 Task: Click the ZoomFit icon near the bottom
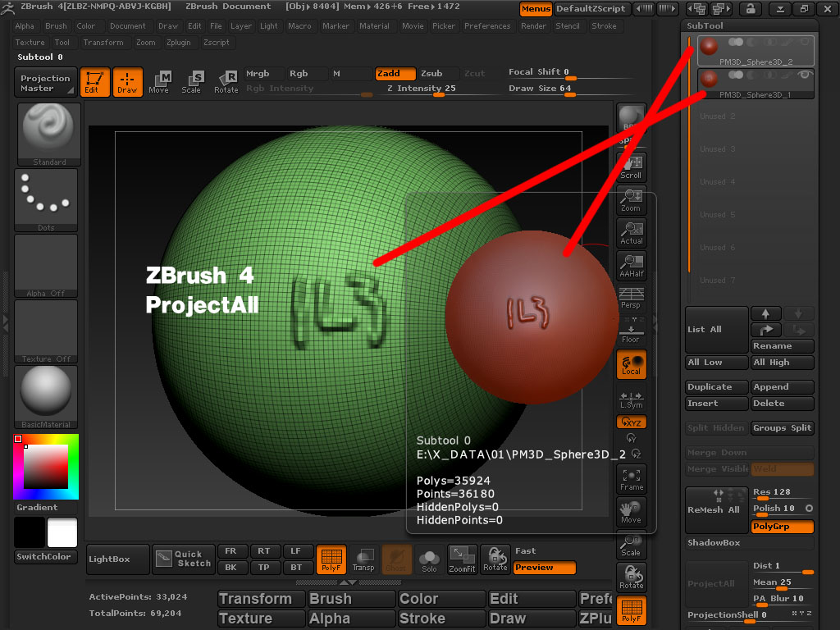(x=462, y=559)
